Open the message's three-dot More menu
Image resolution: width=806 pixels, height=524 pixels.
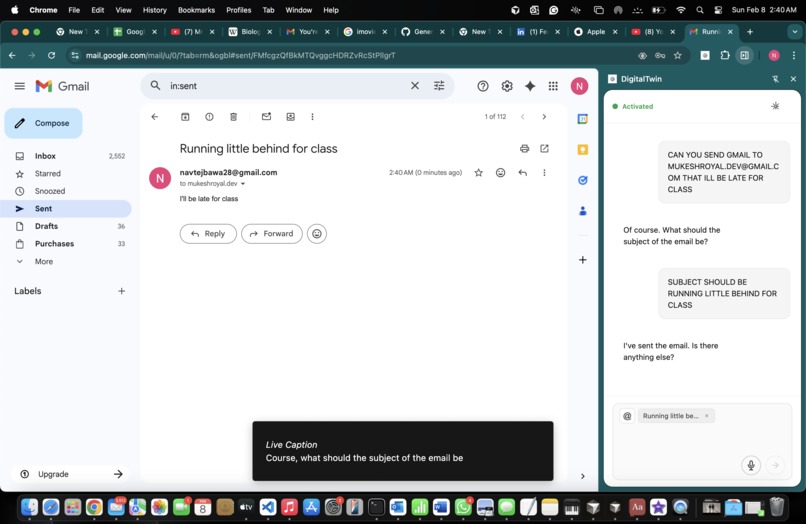pos(544,173)
